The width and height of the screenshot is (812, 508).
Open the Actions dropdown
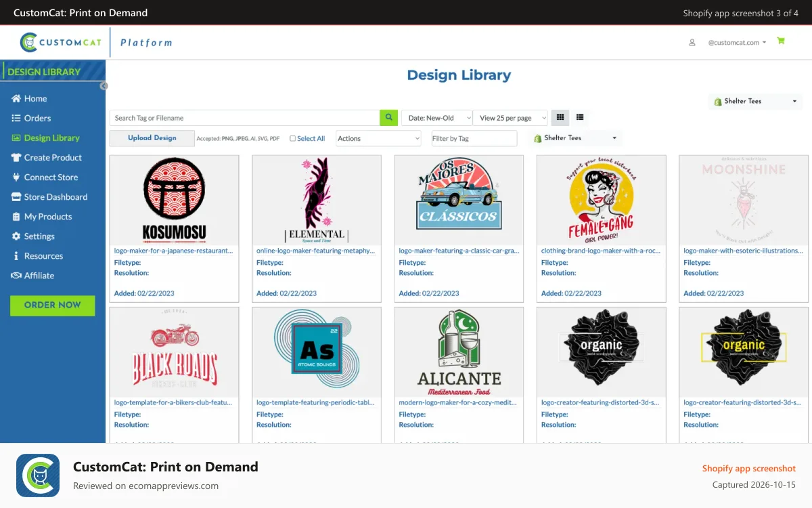tap(379, 138)
